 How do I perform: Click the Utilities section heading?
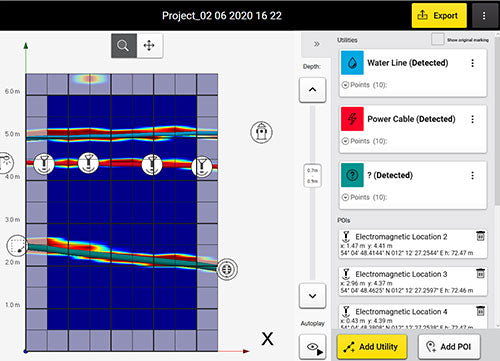coord(347,40)
